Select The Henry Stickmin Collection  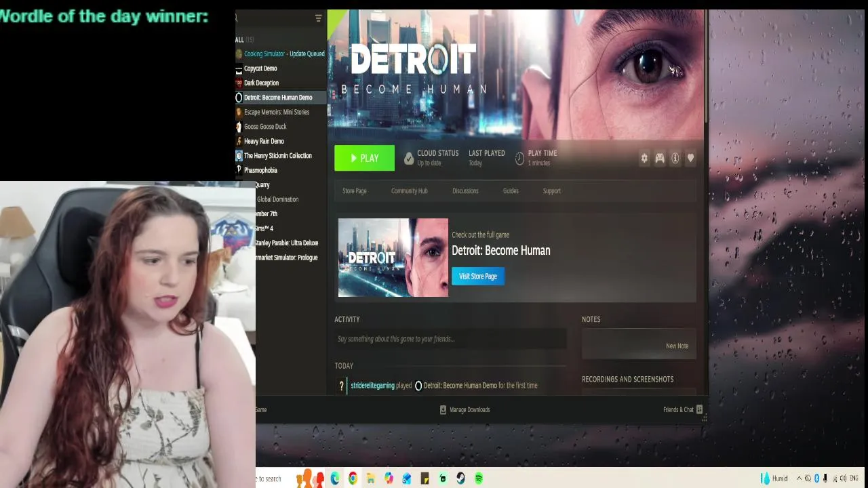278,156
